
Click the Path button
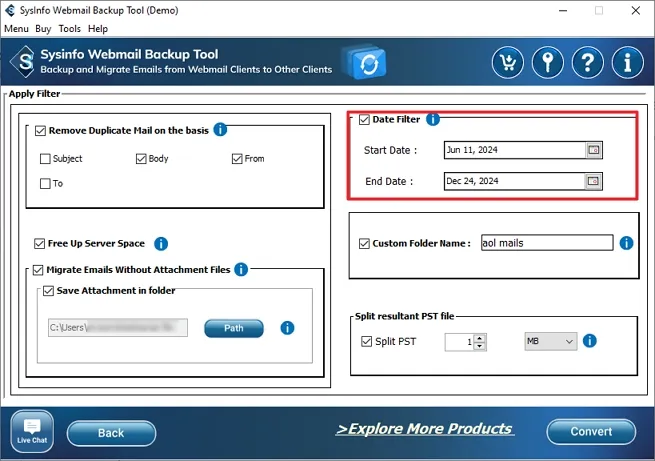point(234,328)
